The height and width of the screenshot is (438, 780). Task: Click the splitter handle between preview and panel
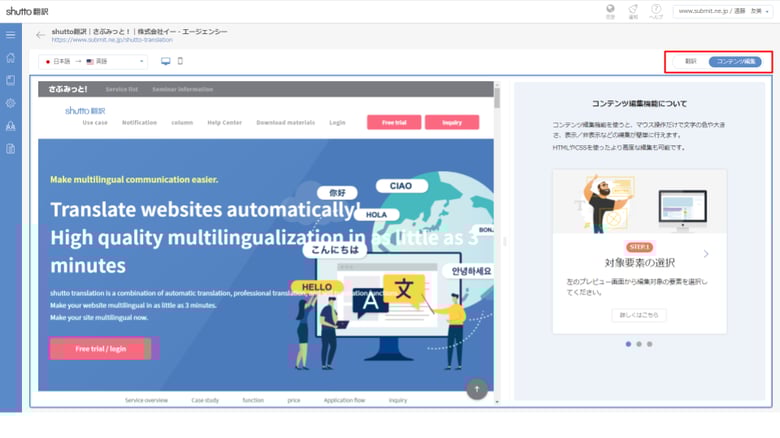(505, 241)
